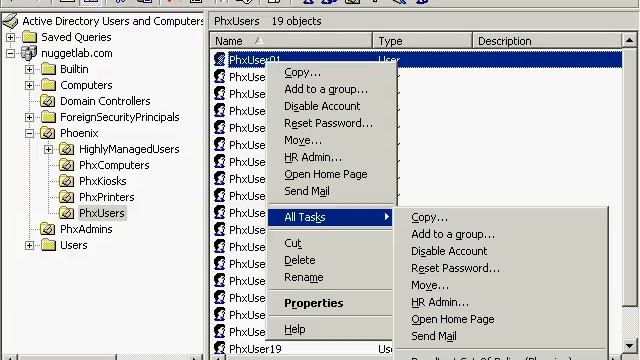Expand the Users container
The image size is (640, 360).
click(x=29, y=245)
